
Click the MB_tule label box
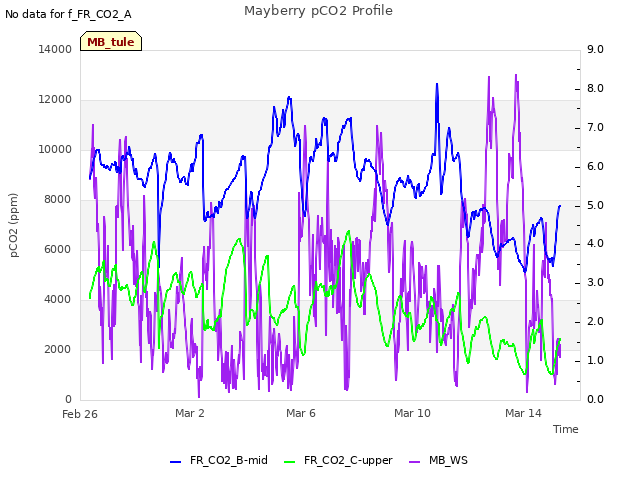tap(111, 41)
